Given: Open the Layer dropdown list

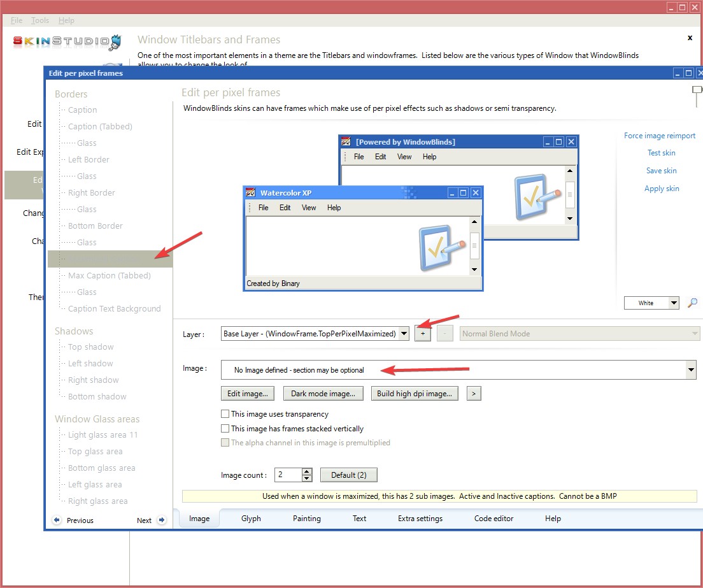Looking at the screenshot, I should tap(404, 334).
